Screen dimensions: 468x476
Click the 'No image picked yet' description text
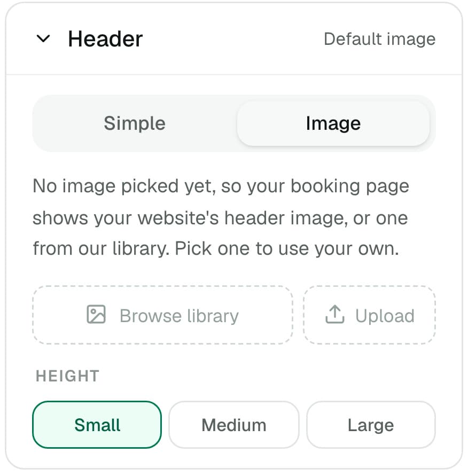click(x=221, y=217)
